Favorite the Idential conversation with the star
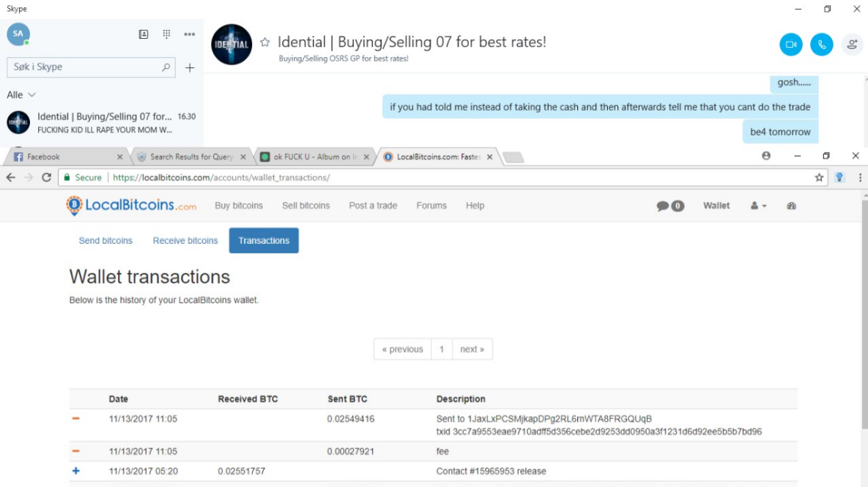The width and height of the screenshot is (868, 487). [265, 42]
